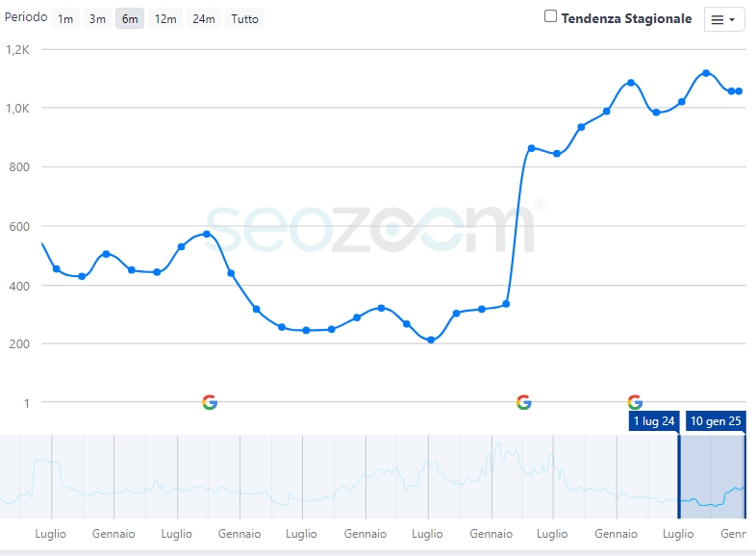Click the first Google update icon
The image size is (756, 556).
tap(210, 402)
